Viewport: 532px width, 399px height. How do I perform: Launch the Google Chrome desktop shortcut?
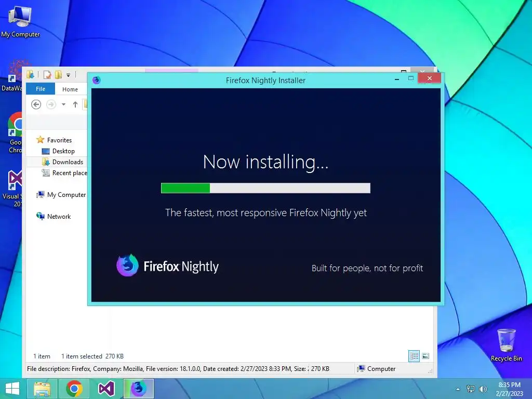click(15, 132)
